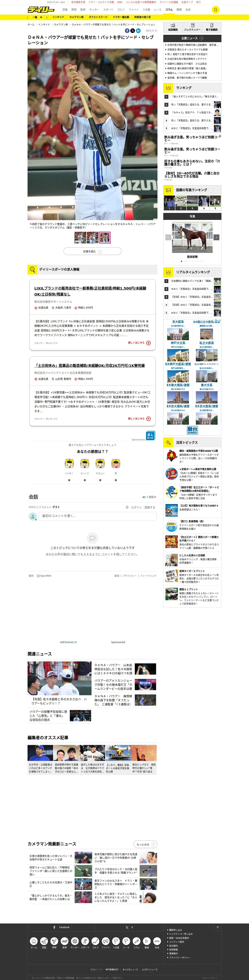The image size is (249, 980).
Task: Open 阪神 tab in top navigation
Action: pyautogui.click(x=83, y=10)
